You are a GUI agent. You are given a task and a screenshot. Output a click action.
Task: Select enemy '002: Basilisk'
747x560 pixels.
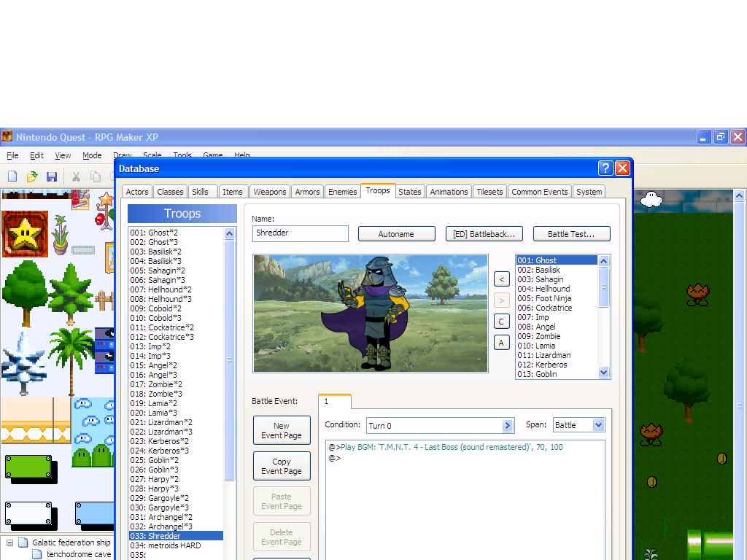pos(557,270)
